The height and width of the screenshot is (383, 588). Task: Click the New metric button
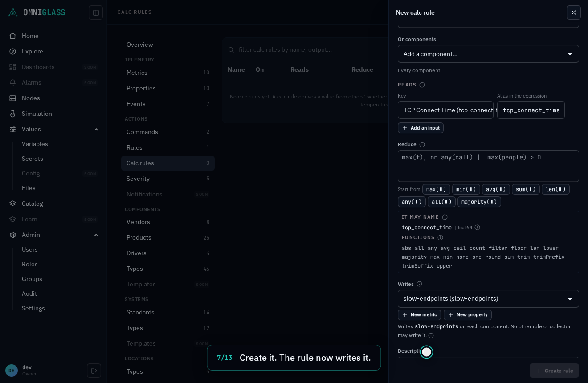point(419,315)
